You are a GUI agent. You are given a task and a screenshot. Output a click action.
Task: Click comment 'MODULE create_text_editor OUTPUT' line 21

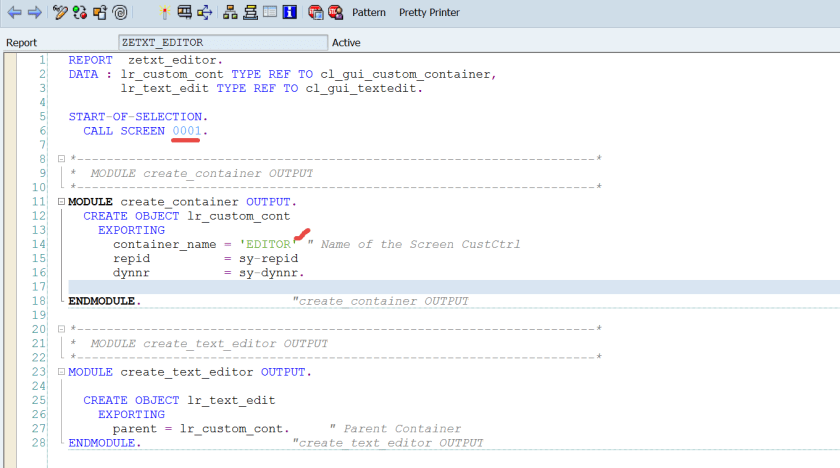coord(209,344)
